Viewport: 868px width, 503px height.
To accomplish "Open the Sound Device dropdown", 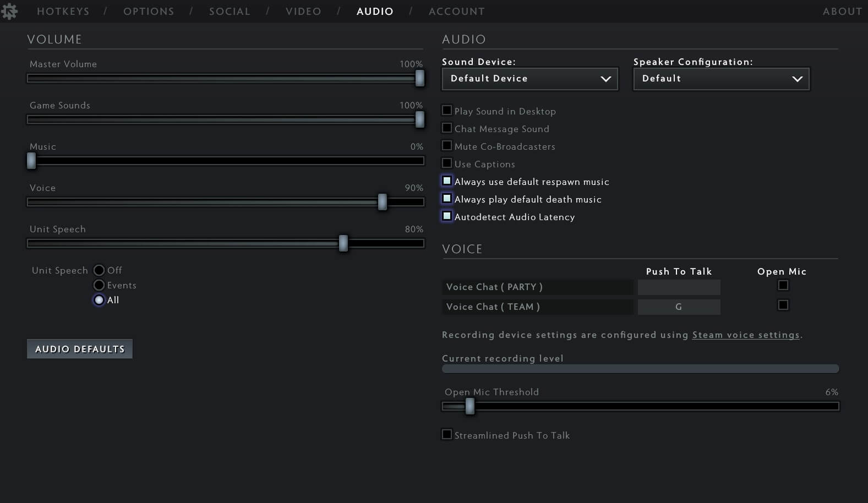I will 530,79.
